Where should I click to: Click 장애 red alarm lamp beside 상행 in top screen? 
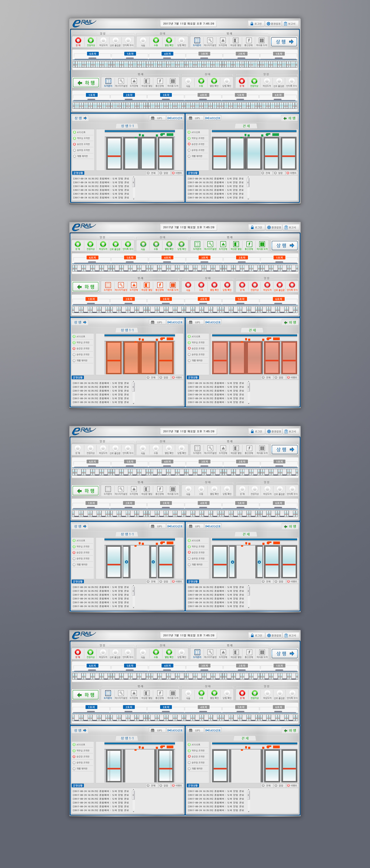pos(78,40)
